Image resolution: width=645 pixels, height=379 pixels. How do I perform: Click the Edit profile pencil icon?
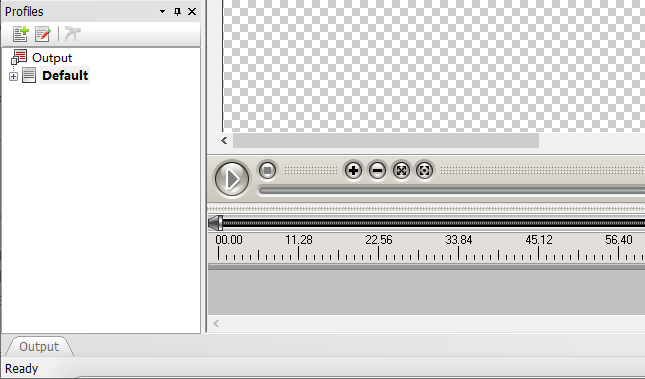[43, 34]
